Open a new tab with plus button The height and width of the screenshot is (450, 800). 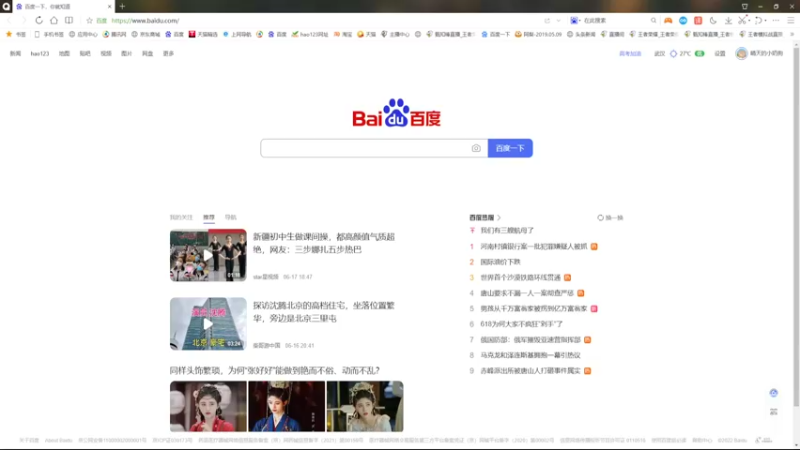point(122,6)
